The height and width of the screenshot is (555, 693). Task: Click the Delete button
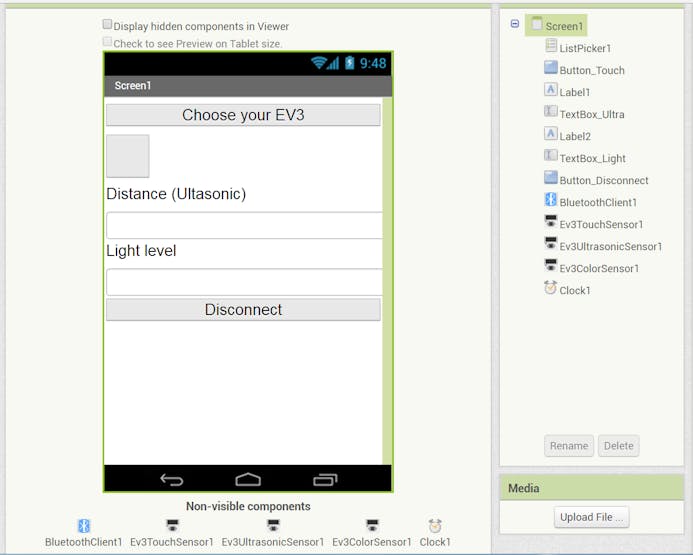tap(618, 446)
